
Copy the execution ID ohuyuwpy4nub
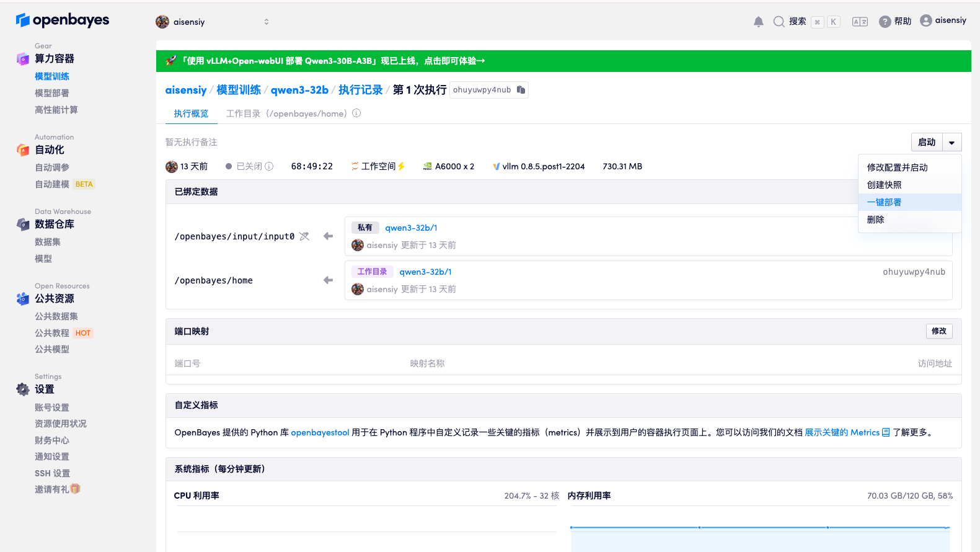tap(521, 90)
